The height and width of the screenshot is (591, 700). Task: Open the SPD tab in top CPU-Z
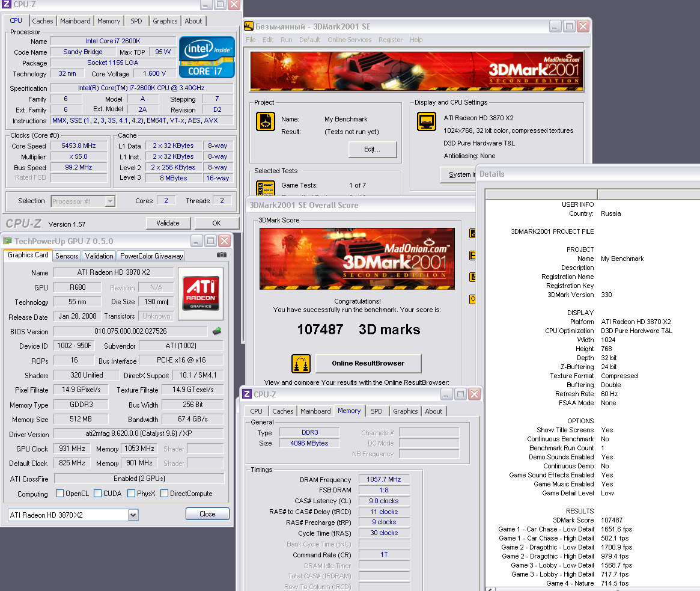point(136,21)
